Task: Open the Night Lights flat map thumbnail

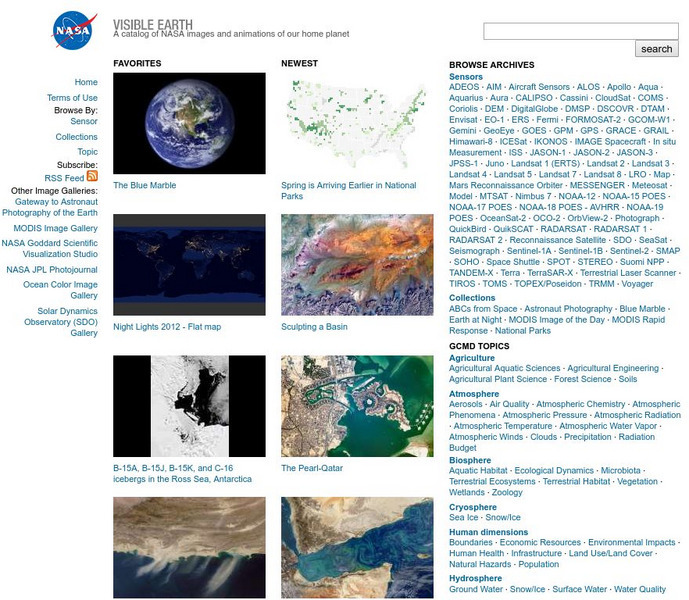Action: pyautogui.click(x=189, y=265)
